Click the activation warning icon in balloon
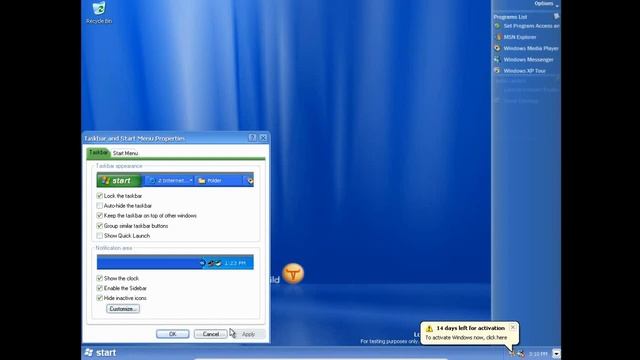Image resolution: width=640 pixels, height=360 pixels. pyautogui.click(x=429, y=328)
